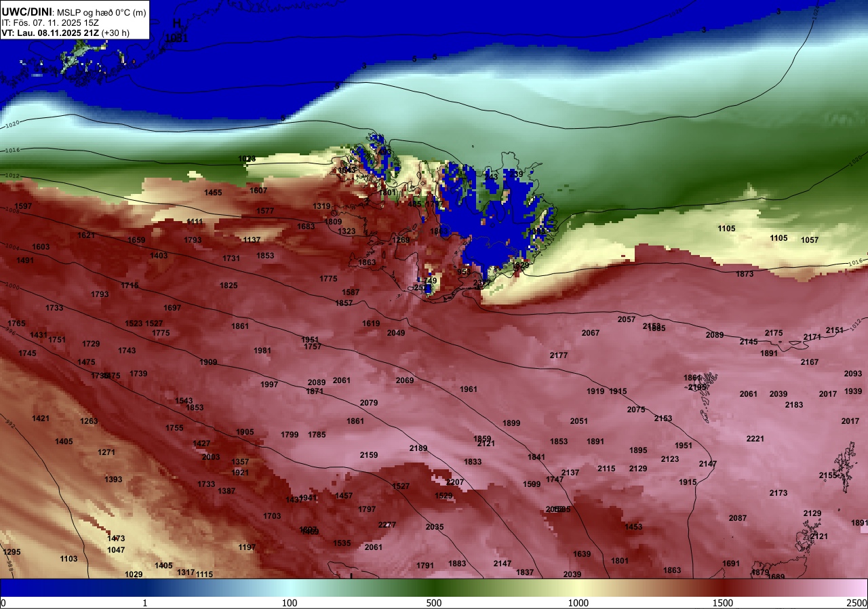Screen dimensions: 868x609
Task: Click the map value 2115
Action: click(606, 469)
